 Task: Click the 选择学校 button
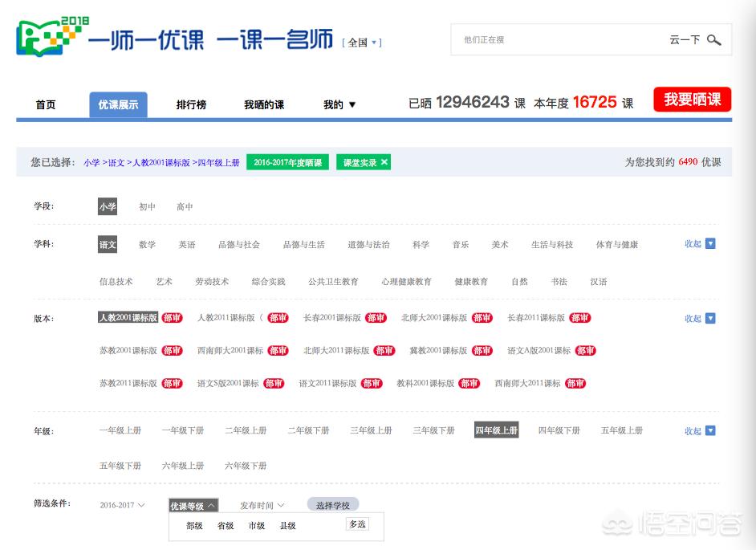pyautogui.click(x=332, y=505)
